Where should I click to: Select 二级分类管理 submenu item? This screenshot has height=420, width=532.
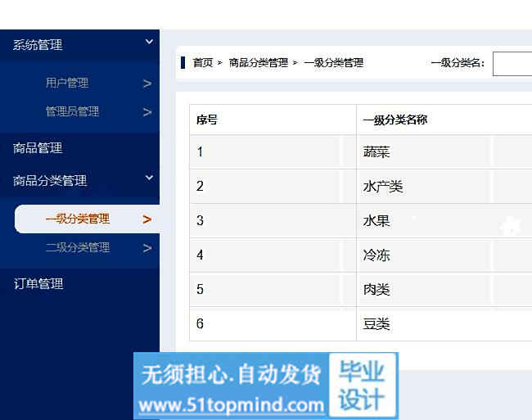[78, 247]
